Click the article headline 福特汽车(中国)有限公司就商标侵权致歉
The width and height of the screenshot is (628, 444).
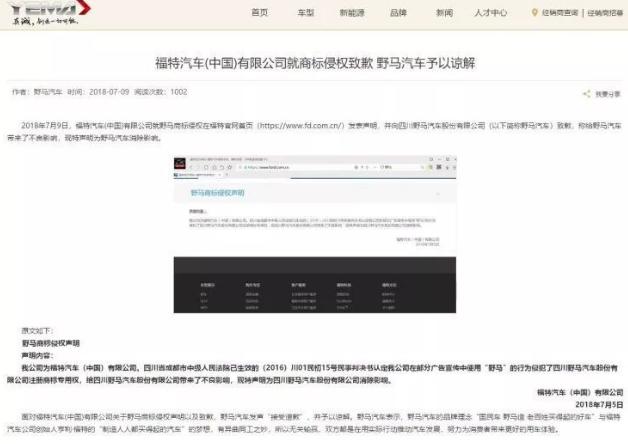coord(264,63)
